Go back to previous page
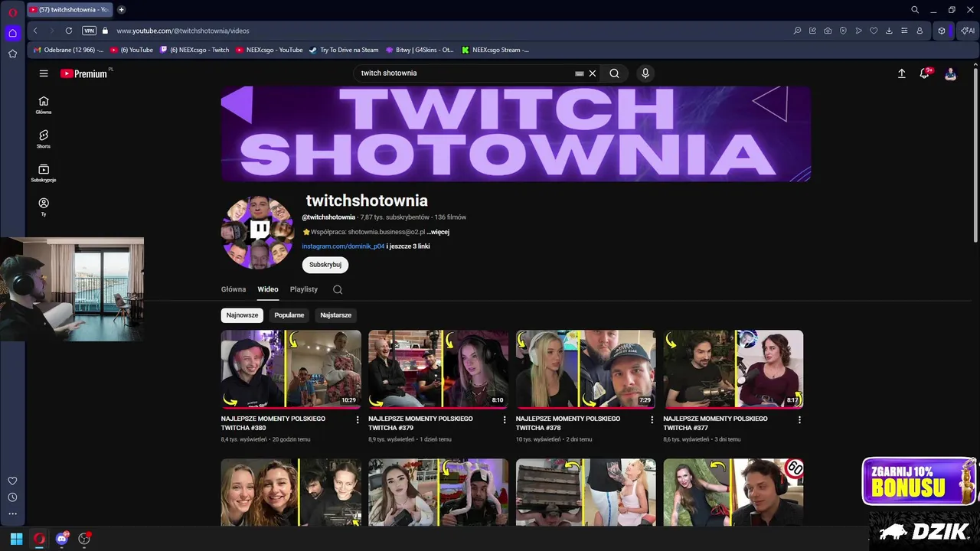 pyautogui.click(x=35, y=31)
